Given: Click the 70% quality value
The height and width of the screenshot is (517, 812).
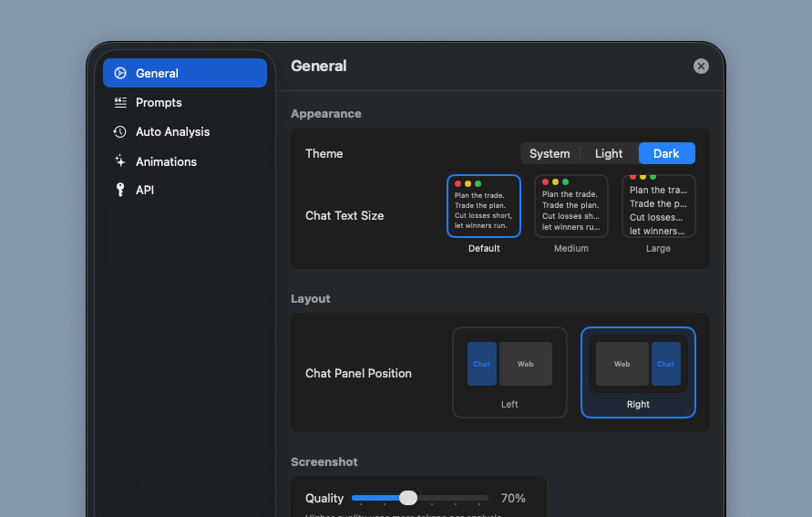Looking at the screenshot, I should [x=513, y=499].
